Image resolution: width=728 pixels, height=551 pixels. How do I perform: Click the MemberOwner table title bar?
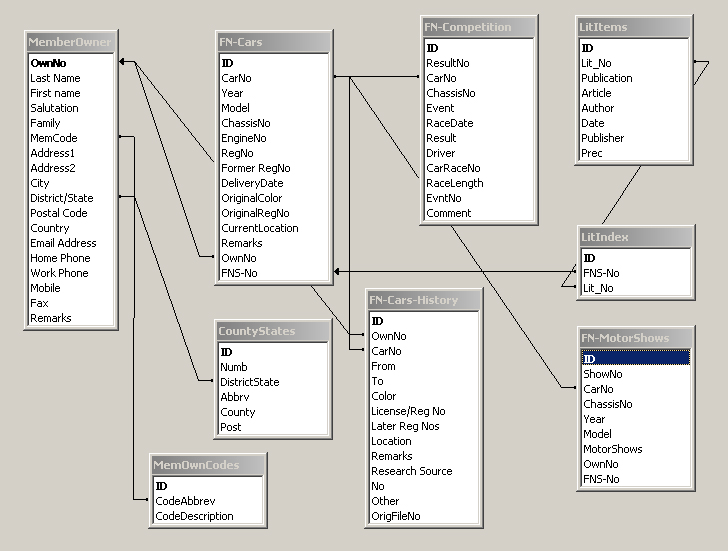tap(70, 42)
